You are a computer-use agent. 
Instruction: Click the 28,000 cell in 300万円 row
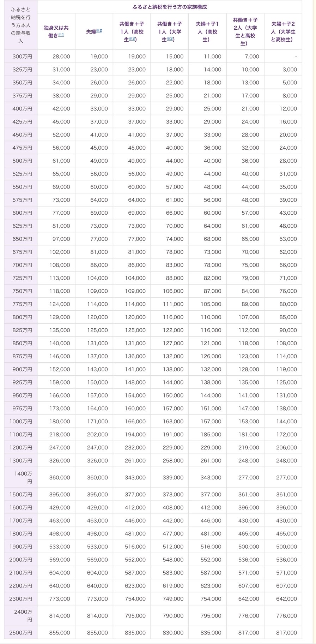(x=61, y=56)
